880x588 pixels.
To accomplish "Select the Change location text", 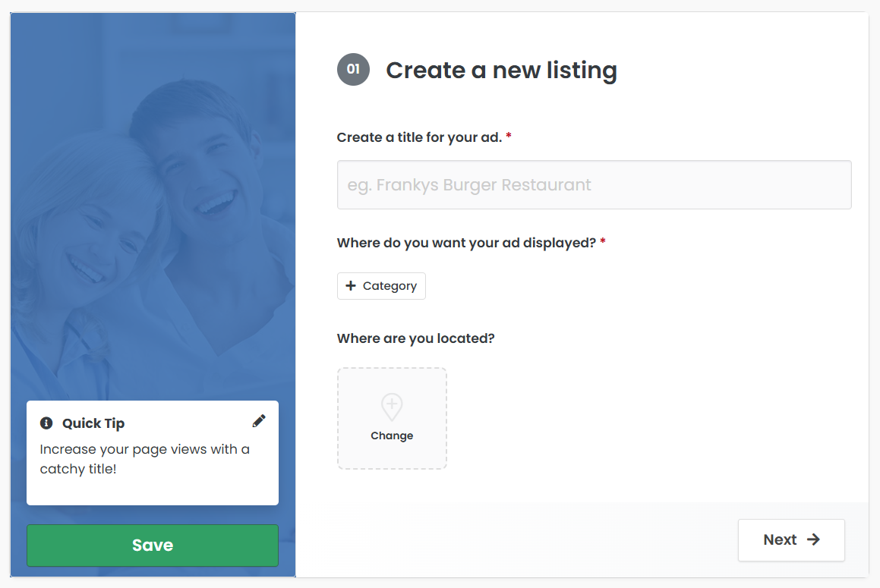I will [x=392, y=435].
